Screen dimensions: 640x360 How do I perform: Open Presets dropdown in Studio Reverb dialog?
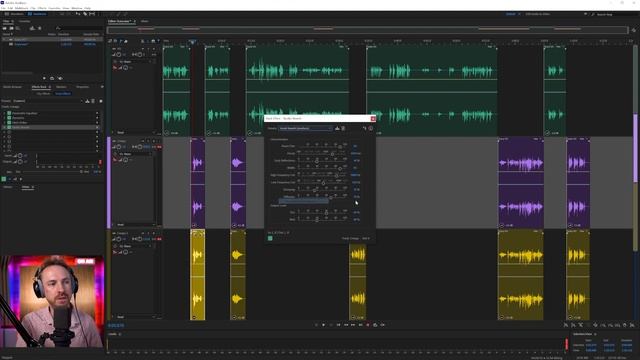[x=306, y=128]
